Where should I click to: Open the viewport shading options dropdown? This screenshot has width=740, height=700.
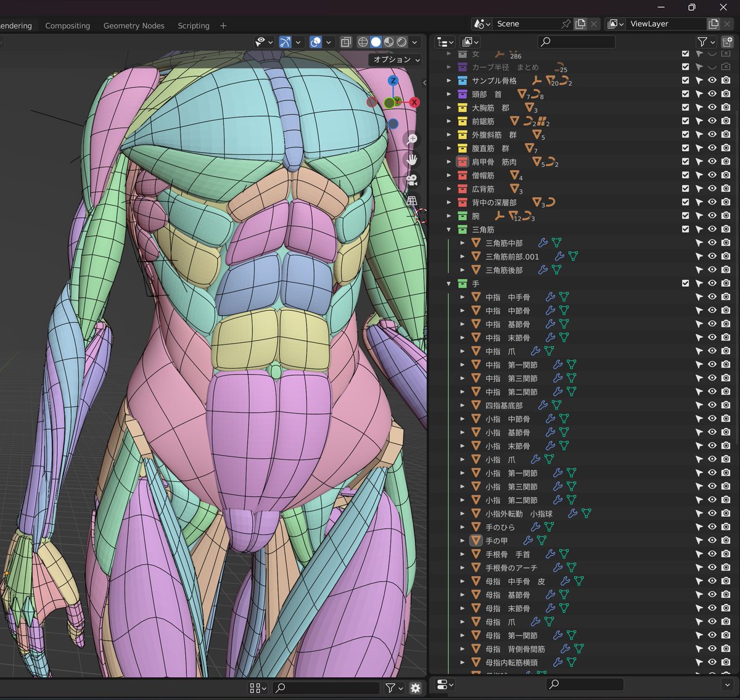click(415, 42)
